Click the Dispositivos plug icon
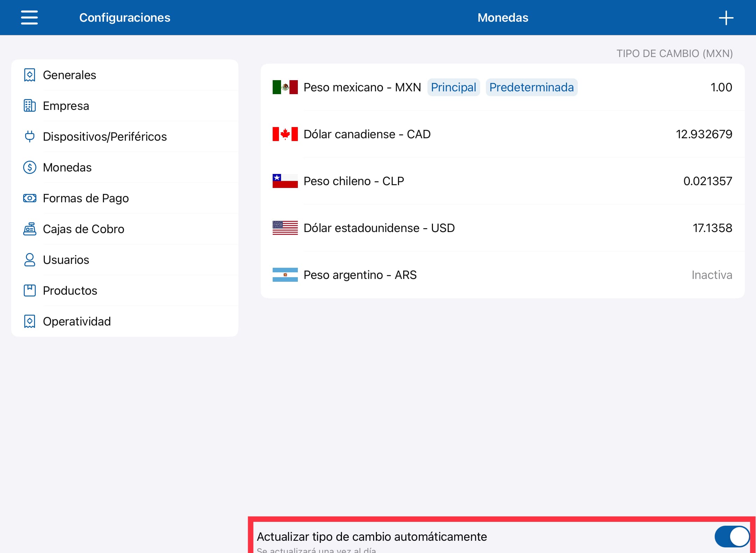Viewport: 756px width, 553px height. 30,136
